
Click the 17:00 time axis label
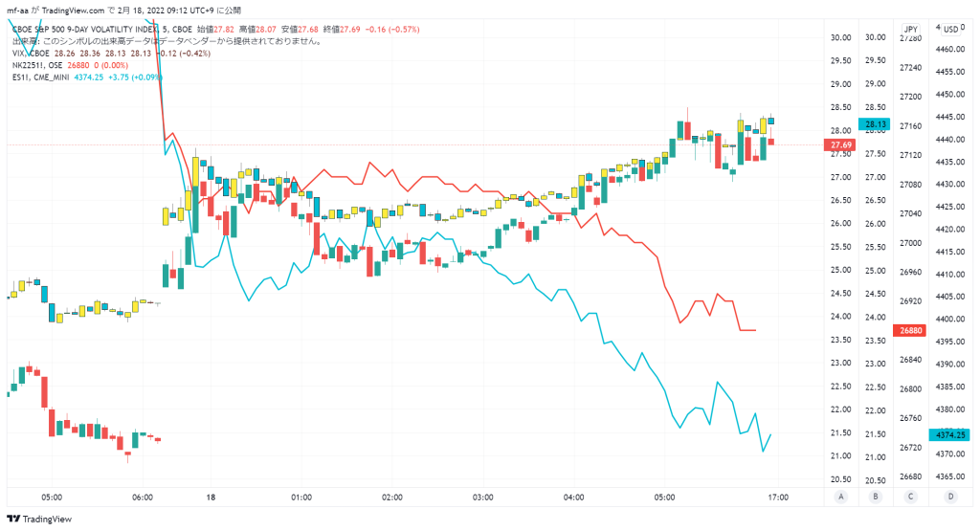778,498
